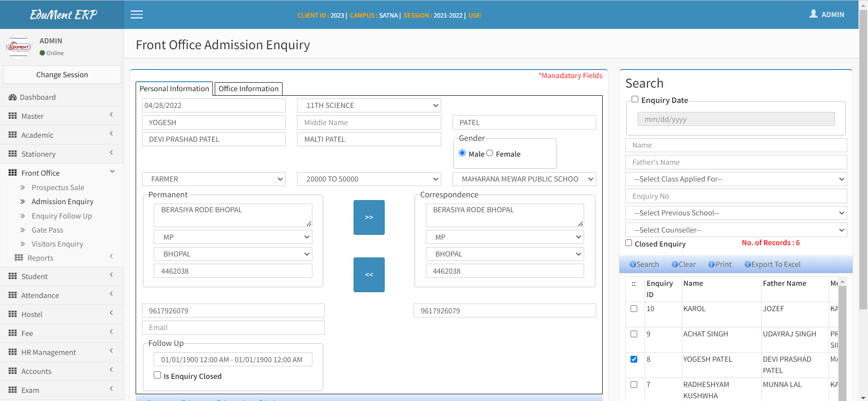Click the >> copy address button
Screen dimensions: 868x401
pos(369,217)
